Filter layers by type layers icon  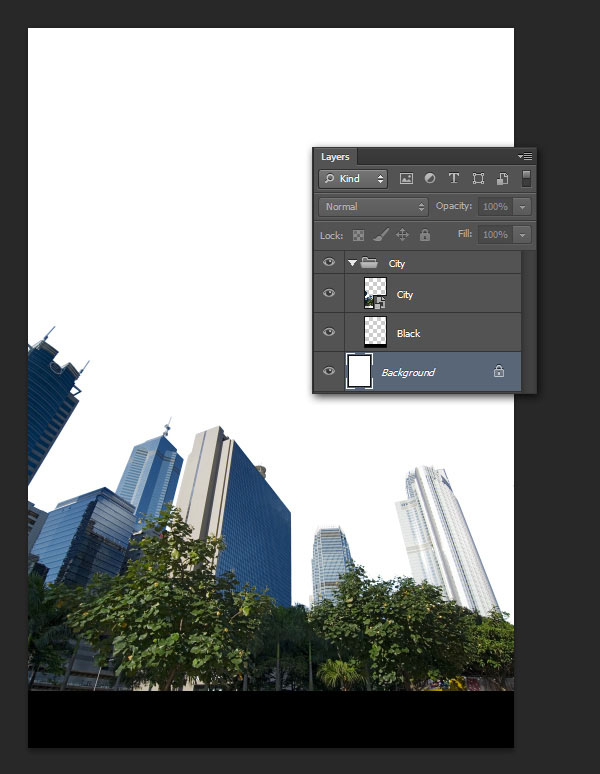pos(453,178)
